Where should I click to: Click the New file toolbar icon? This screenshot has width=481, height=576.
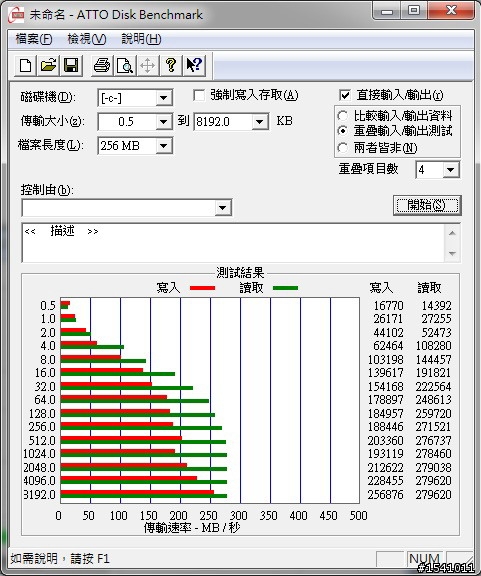[x=25, y=66]
